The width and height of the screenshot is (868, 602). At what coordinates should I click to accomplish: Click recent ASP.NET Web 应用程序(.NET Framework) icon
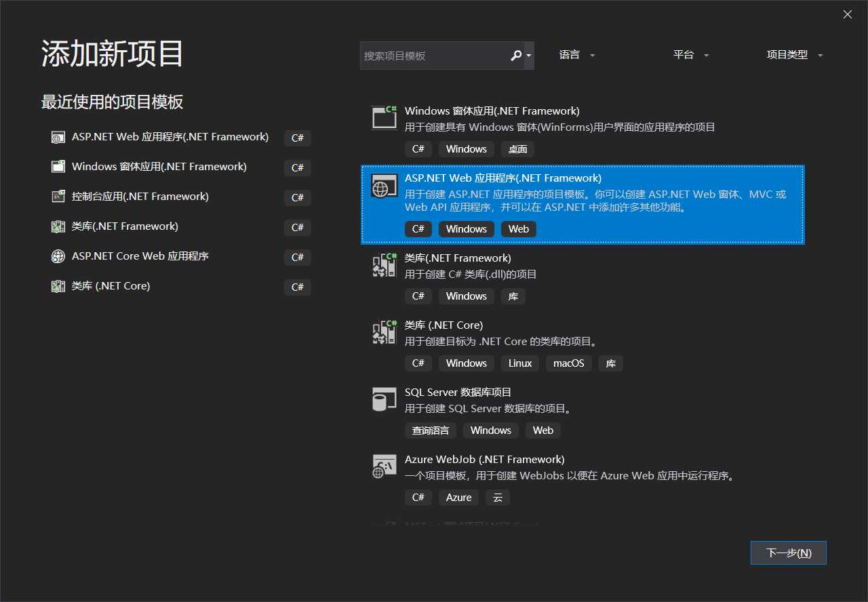pos(58,138)
